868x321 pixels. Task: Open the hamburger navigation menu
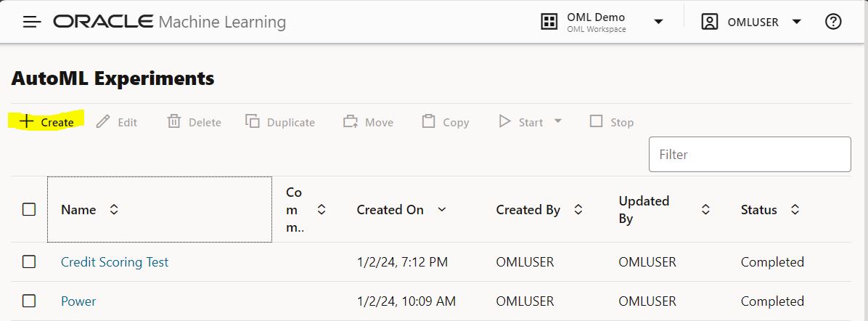click(x=32, y=22)
